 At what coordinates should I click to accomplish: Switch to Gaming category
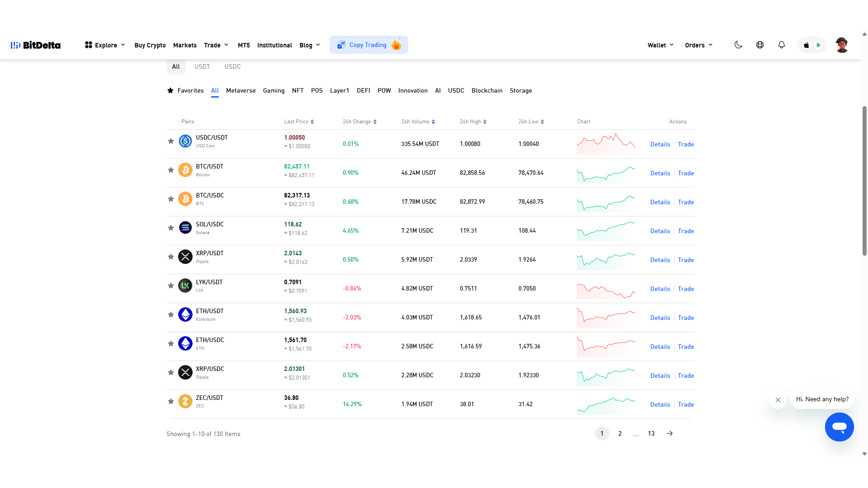click(x=274, y=90)
